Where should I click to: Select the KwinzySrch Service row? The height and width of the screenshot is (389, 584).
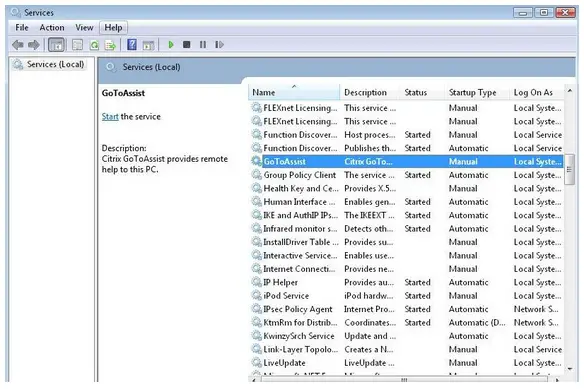406,336
